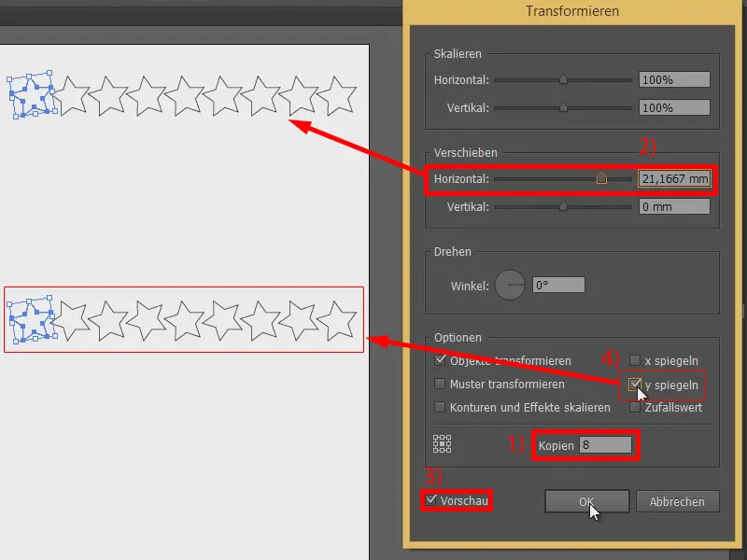747x560 pixels.
Task: Click the Skalieren Vertikal slider handle
Action: click(x=563, y=107)
